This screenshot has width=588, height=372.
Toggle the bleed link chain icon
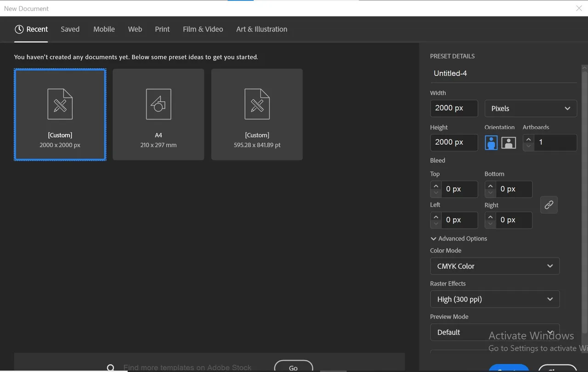tap(549, 205)
